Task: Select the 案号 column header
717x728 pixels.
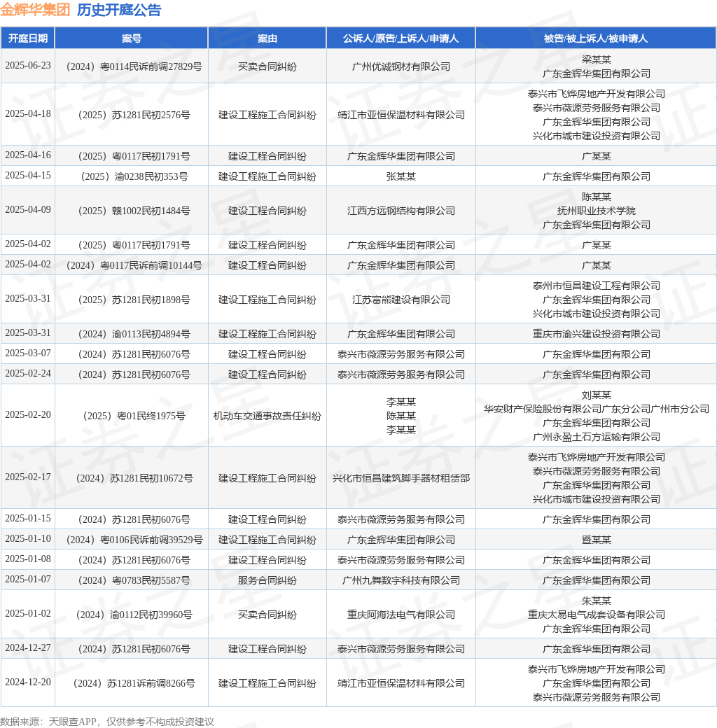Action: pos(132,38)
